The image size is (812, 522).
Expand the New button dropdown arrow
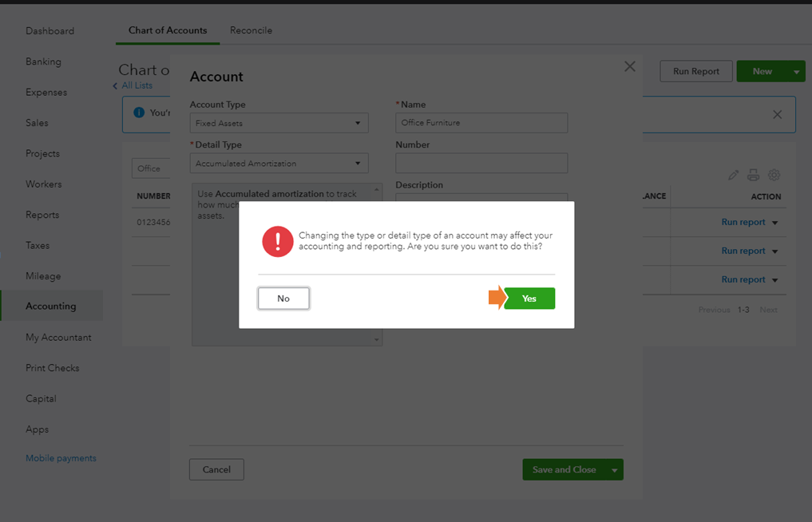point(797,72)
